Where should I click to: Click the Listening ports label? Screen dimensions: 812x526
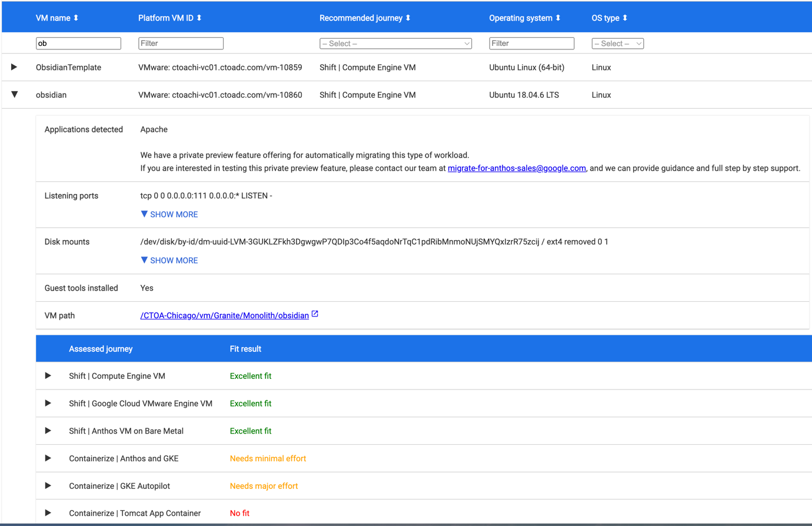coord(71,196)
